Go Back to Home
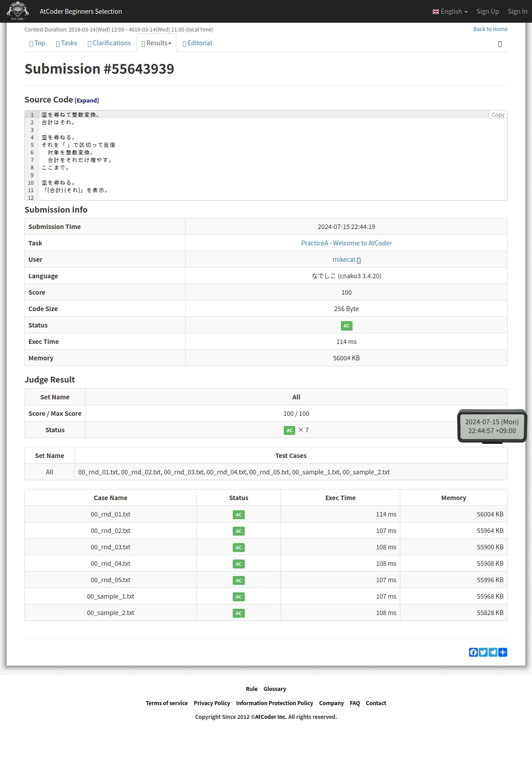 [490, 29]
